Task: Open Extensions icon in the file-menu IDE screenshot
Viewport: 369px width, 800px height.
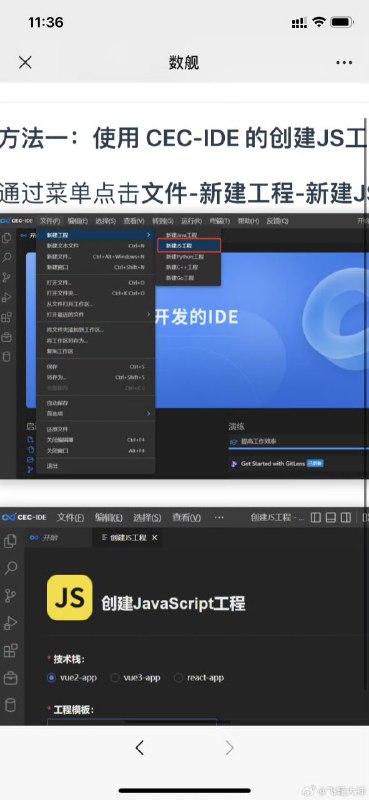Action: point(7,317)
